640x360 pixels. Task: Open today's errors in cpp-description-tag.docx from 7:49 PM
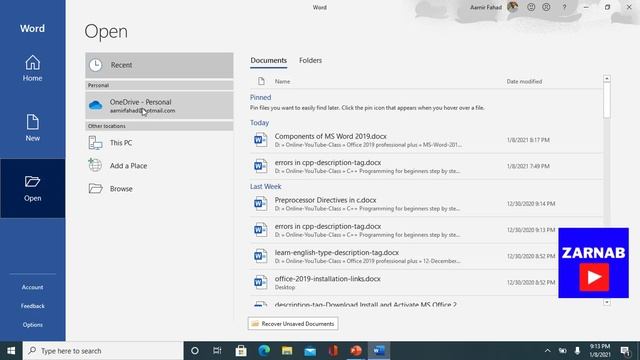pyautogui.click(x=426, y=166)
